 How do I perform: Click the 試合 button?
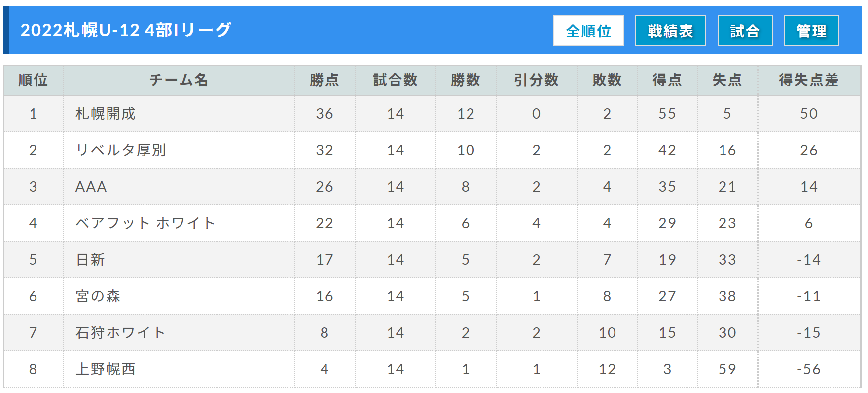click(745, 31)
